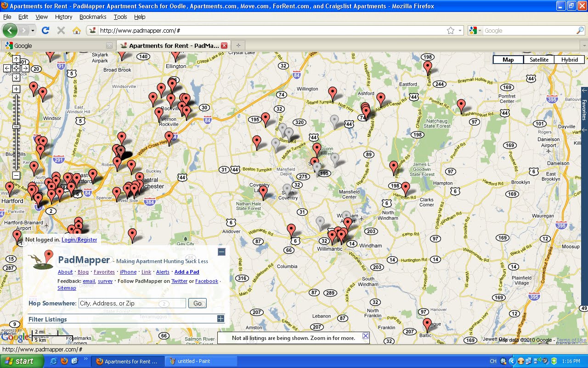
Task: Go back with the Firefox back arrow
Action: coord(10,30)
